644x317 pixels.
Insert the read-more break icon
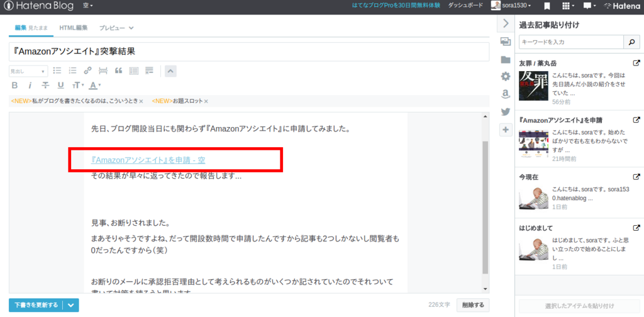[x=103, y=70]
